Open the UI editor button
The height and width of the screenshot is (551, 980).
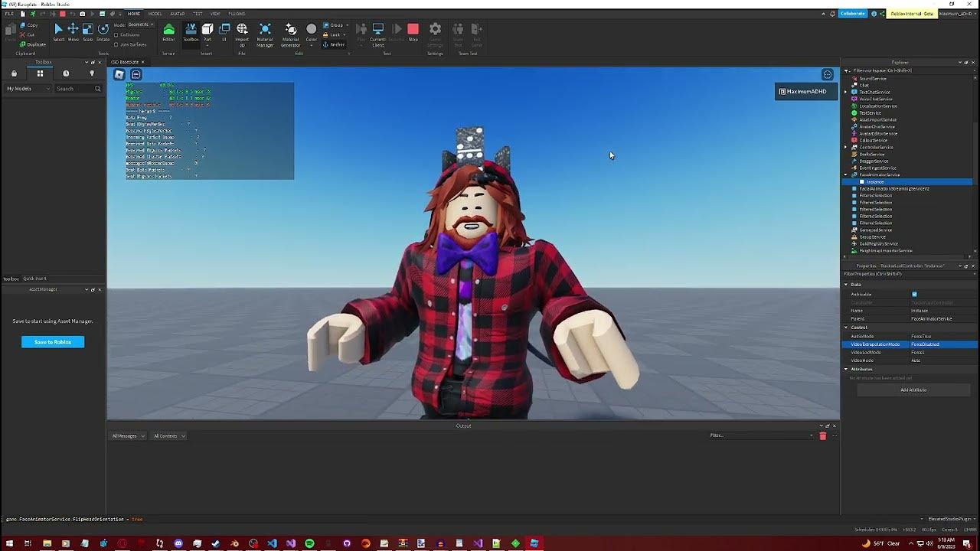224,31
